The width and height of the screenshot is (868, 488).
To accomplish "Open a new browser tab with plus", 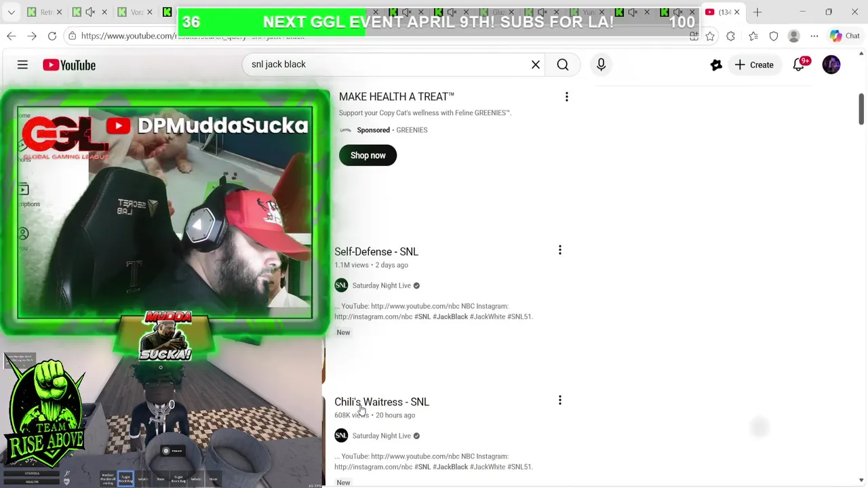I will (757, 12).
